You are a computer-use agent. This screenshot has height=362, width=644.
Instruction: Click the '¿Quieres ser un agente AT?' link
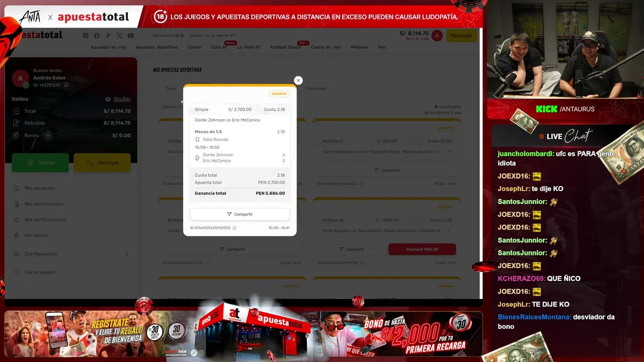[212, 36]
